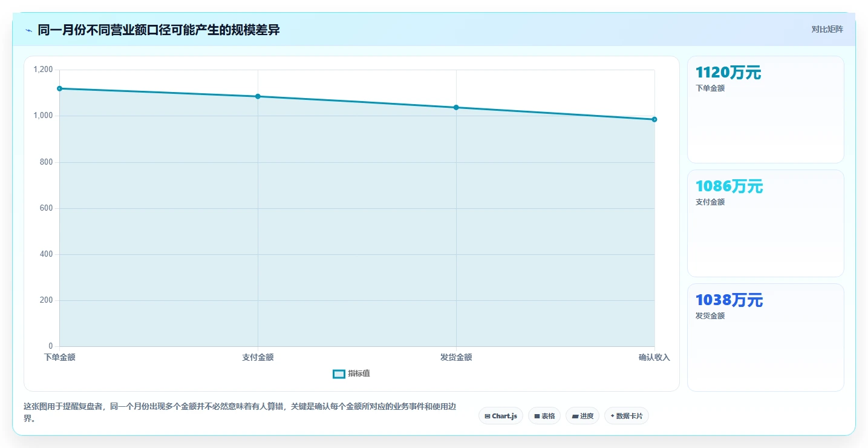Click the lightning icon beside the title
The width and height of the screenshot is (868, 448).
29,30
